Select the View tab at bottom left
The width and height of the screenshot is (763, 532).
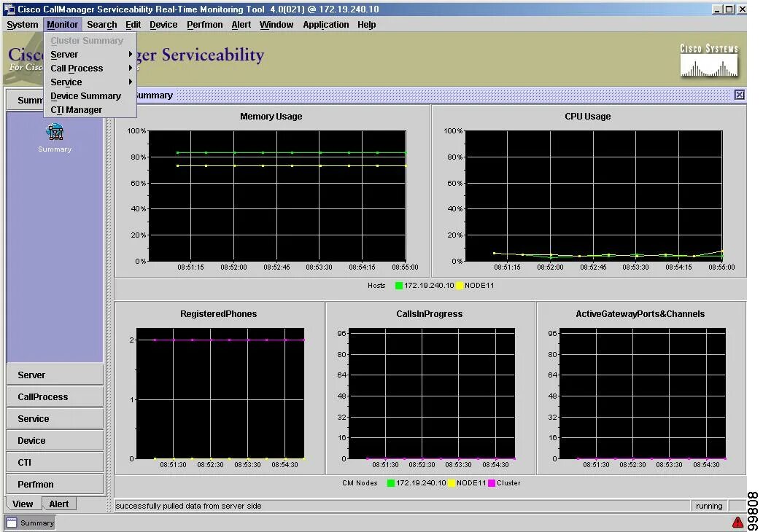[x=23, y=504]
